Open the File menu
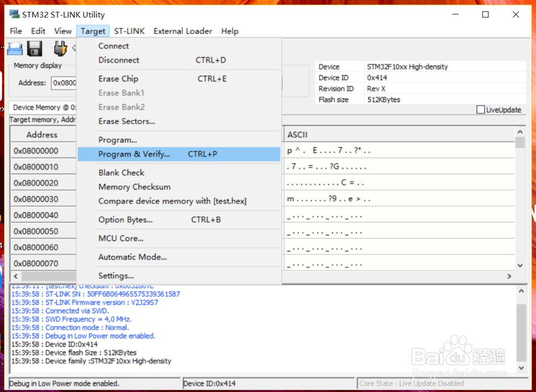536x392 pixels. tap(16, 31)
